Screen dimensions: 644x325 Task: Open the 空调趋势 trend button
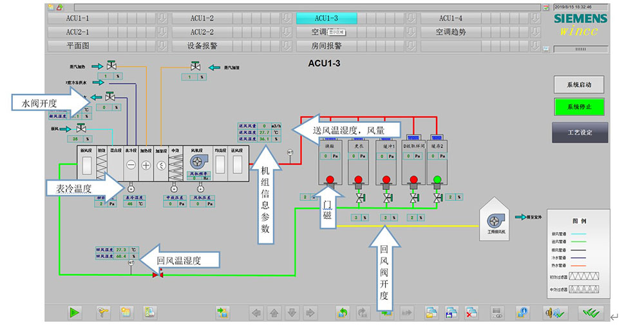pyautogui.click(x=451, y=32)
